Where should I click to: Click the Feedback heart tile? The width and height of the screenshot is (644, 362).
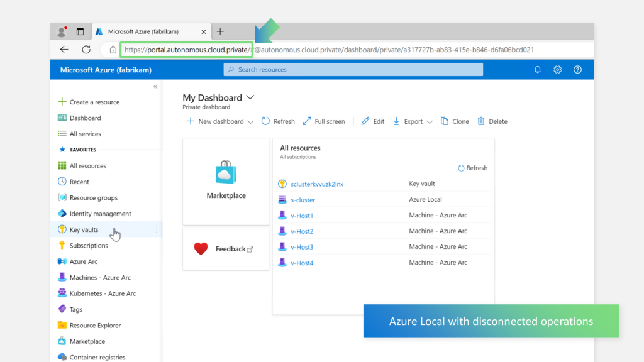[x=226, y=249]
